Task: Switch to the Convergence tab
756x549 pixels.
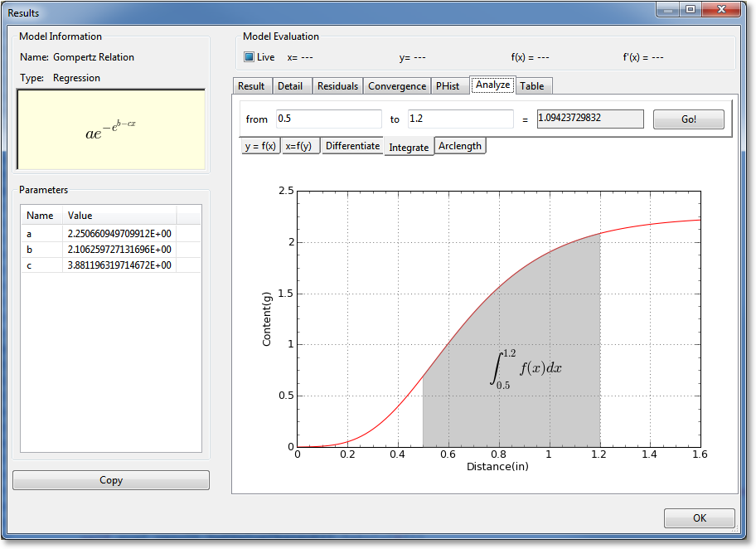Action: [397, 86]
